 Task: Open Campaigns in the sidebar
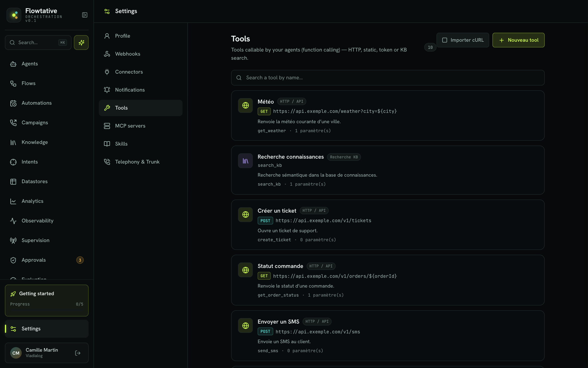pyautogui.click(x=47, y=123)
